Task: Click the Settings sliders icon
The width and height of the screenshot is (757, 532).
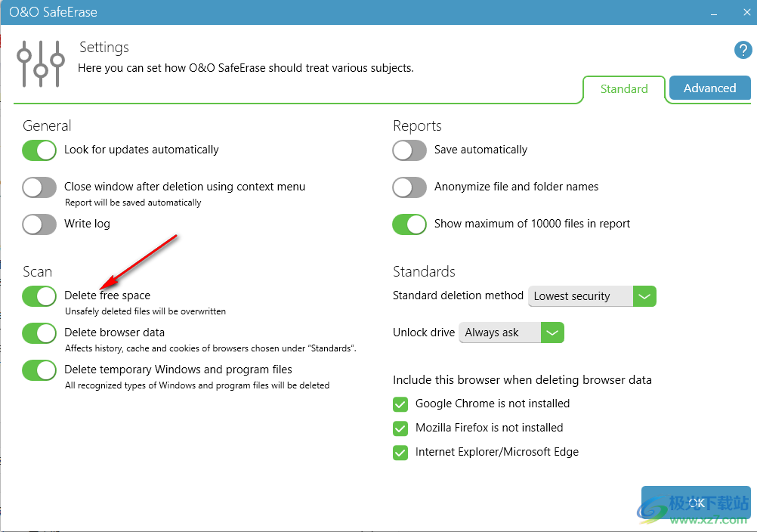Action: click(x=41, y=63)
